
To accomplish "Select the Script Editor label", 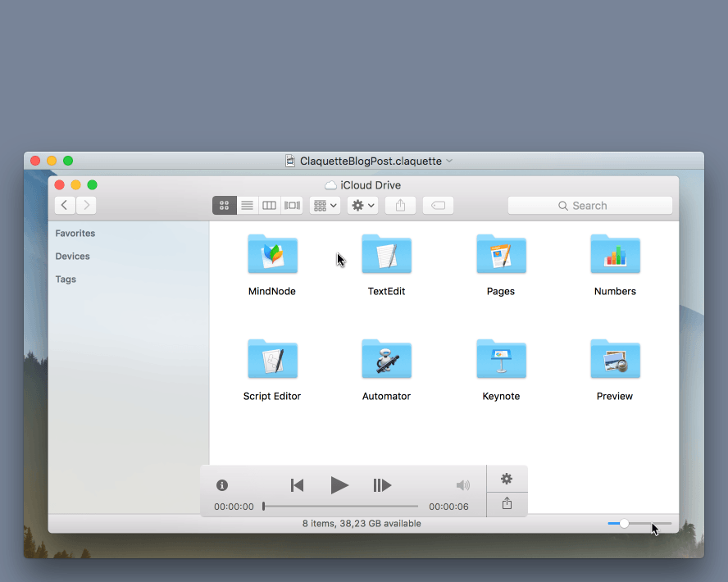I will (272, 396).
